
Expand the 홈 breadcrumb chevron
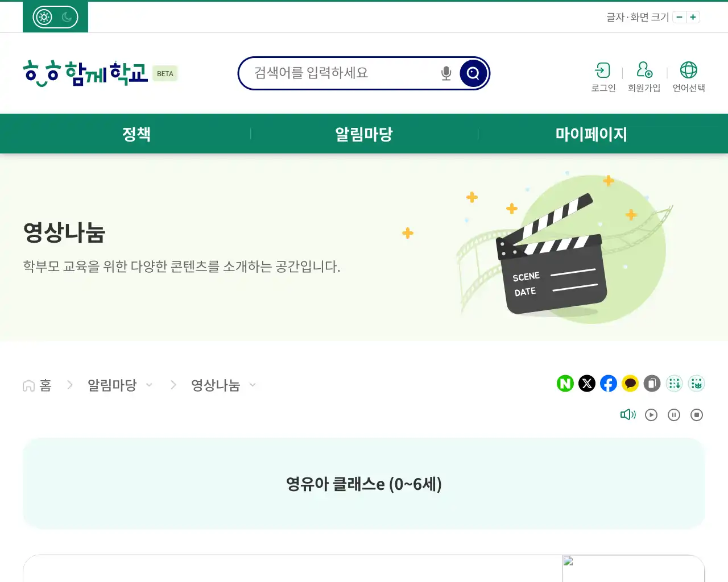70,385
